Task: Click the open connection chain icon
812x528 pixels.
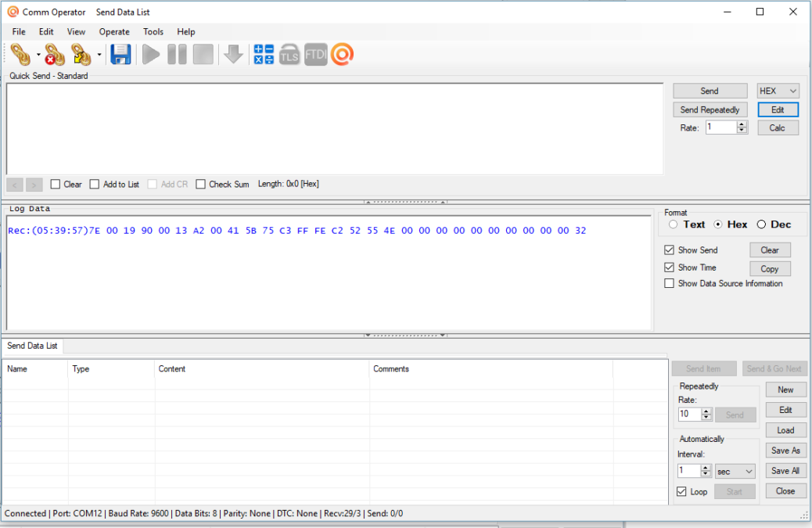Action: [21, 55]
